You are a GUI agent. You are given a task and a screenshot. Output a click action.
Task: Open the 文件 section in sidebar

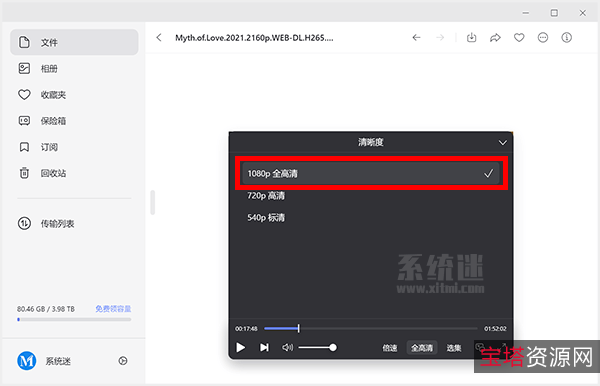coord(74,42)
